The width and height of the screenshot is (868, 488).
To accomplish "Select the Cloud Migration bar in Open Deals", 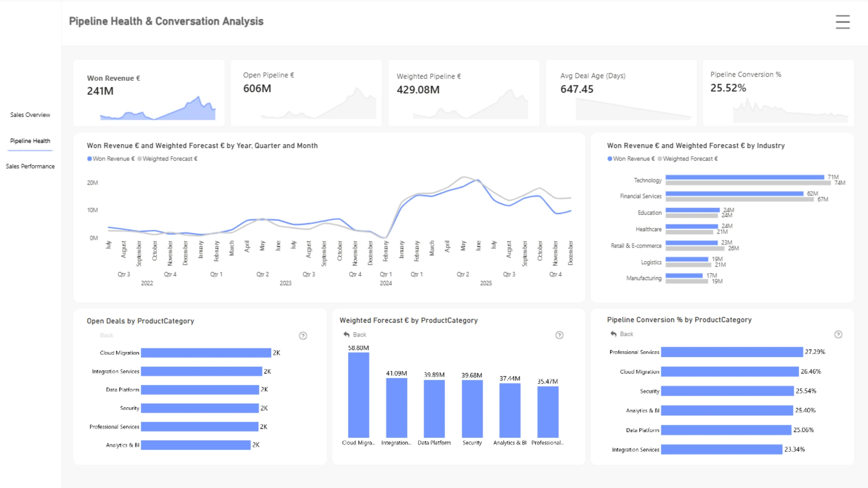I will tap(206, 353).
